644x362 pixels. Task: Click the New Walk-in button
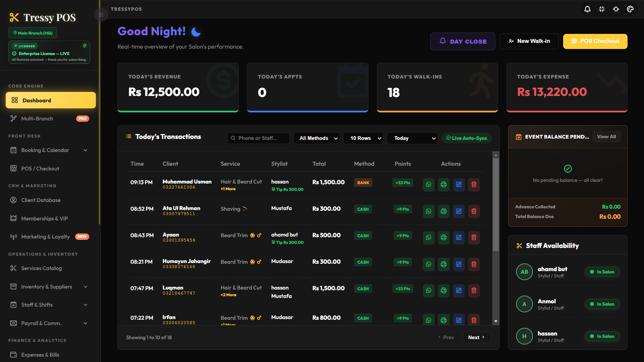pos(529,41)
